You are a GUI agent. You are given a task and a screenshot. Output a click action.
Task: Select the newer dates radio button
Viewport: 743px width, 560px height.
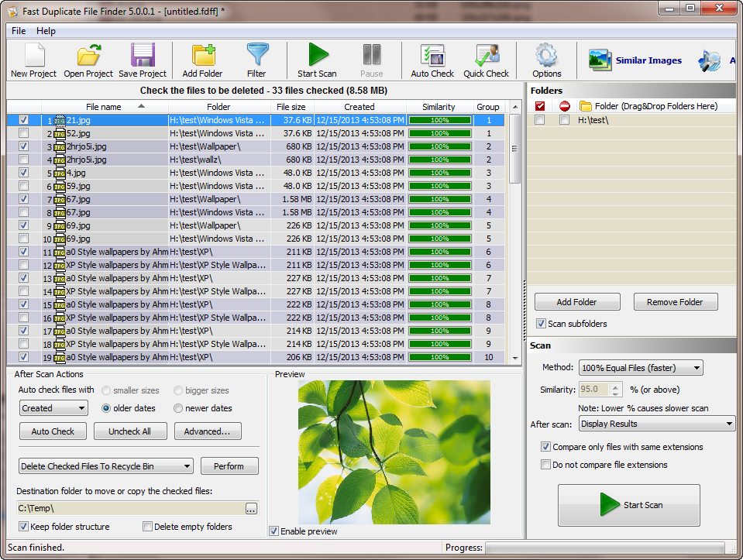pos(178,408)
